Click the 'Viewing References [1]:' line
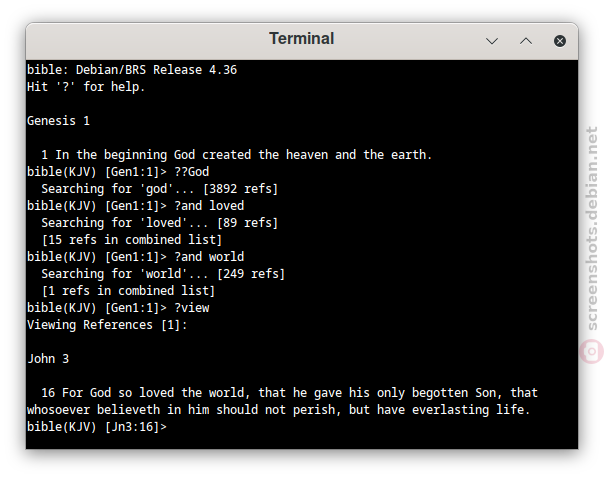Image resolution: width=604 pixels, height=478 pixels. click(107, 325)
